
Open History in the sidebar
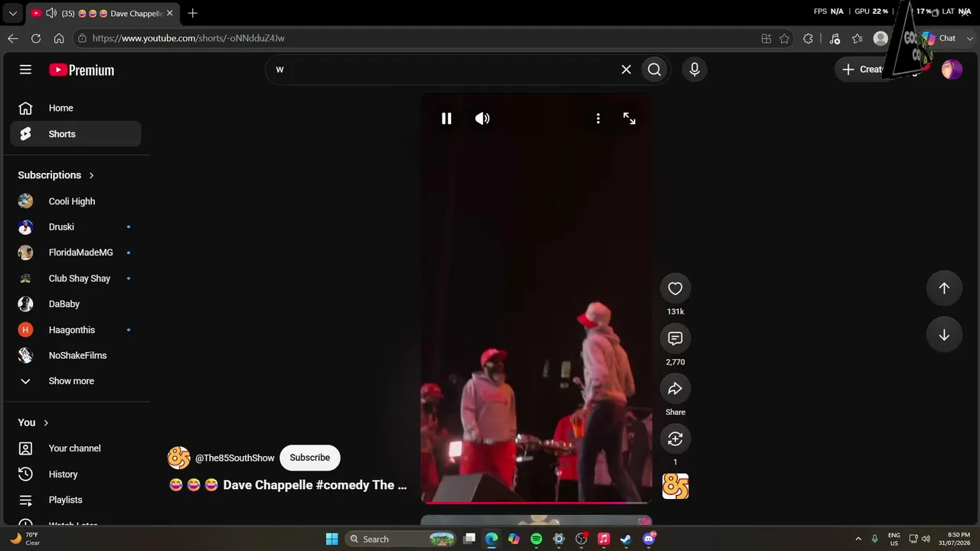tap(76, 474)
